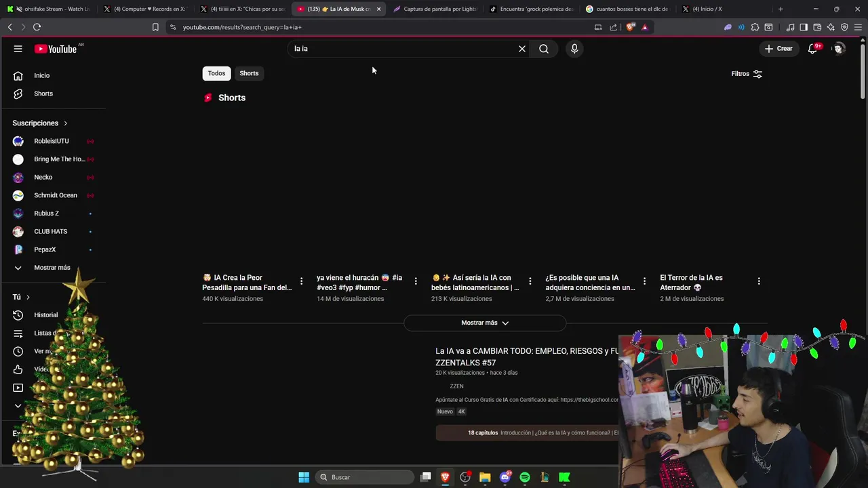The height and width of the screenshot is (488, 868).
Task: Open the browser main menu icon
Action: coord(859,27)
